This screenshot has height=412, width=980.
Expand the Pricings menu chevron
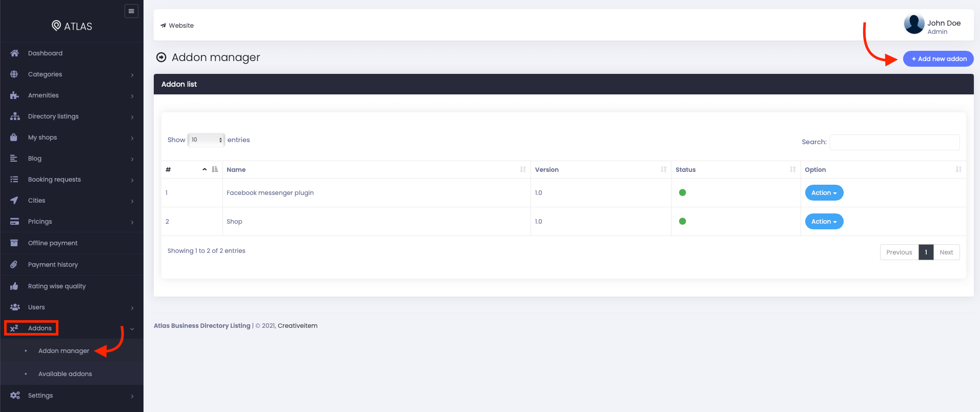(x=132, y=222)
